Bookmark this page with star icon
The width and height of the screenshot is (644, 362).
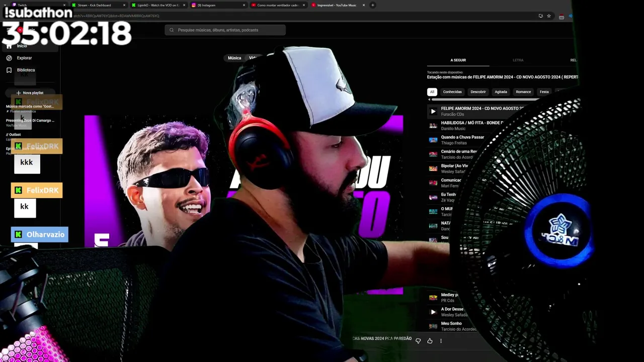pos(549,16)
